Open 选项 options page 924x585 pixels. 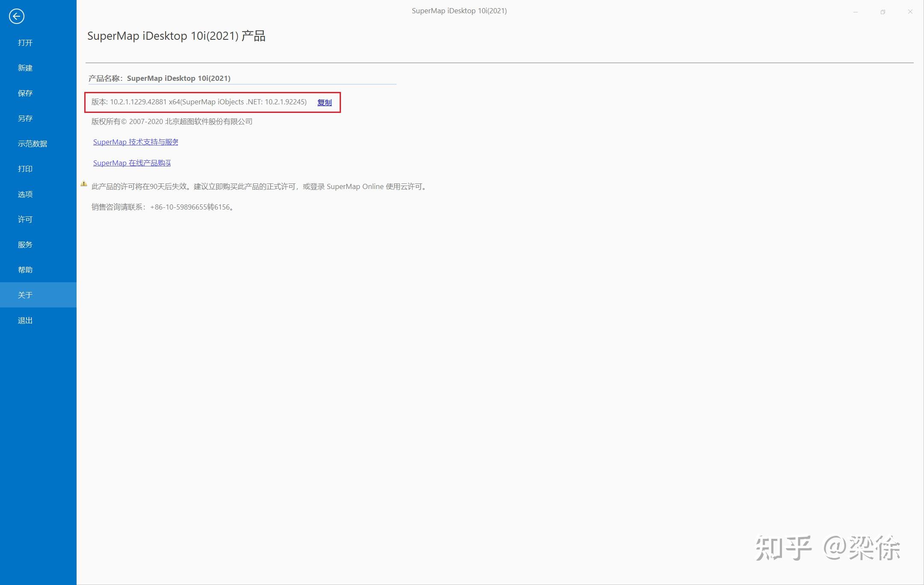pyautogui.click(x=38, y=194)
